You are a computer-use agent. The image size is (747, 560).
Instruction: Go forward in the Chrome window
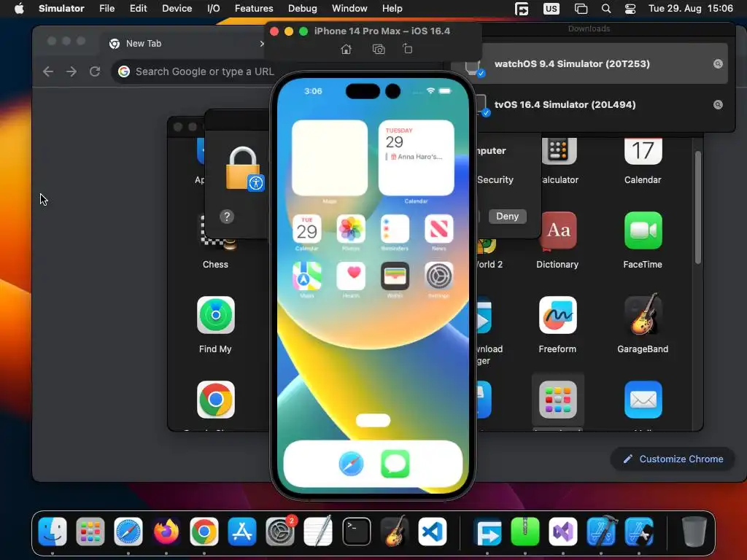[x=71, y=71]
